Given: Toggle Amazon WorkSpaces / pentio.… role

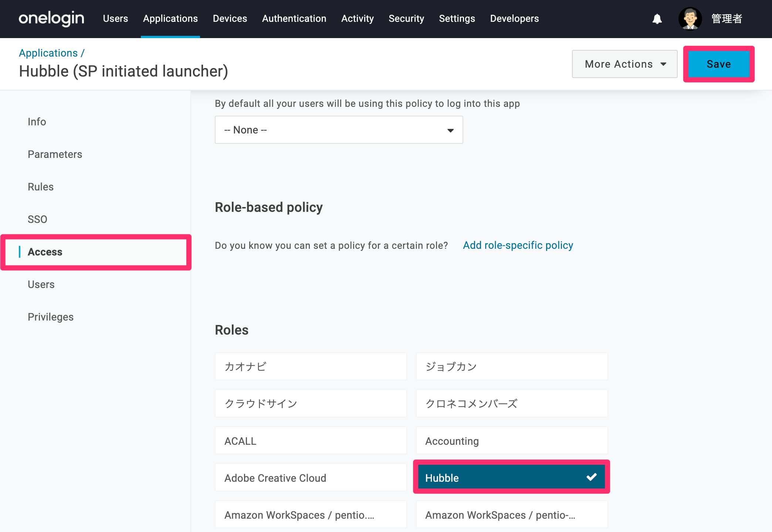Looking at the screenshot, I should [311, 514].
